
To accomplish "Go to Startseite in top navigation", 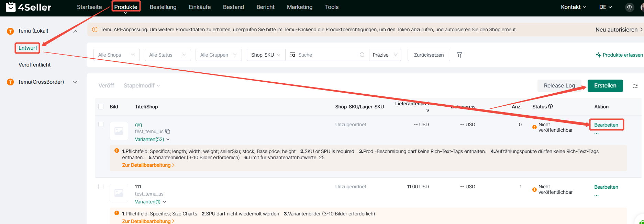I will coord(89,7).
